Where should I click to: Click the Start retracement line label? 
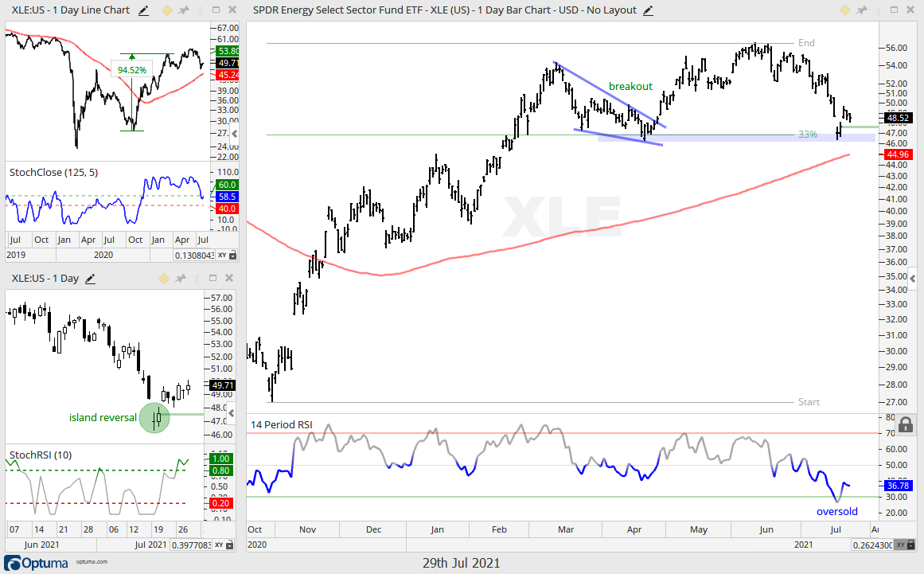[x=809, y=402]
